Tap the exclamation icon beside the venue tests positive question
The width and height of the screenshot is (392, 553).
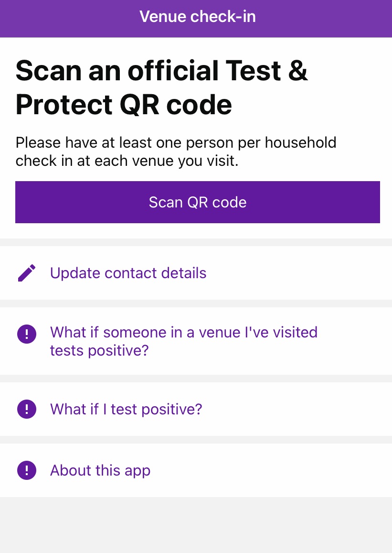pyautogui.click(x=27, y=333)
